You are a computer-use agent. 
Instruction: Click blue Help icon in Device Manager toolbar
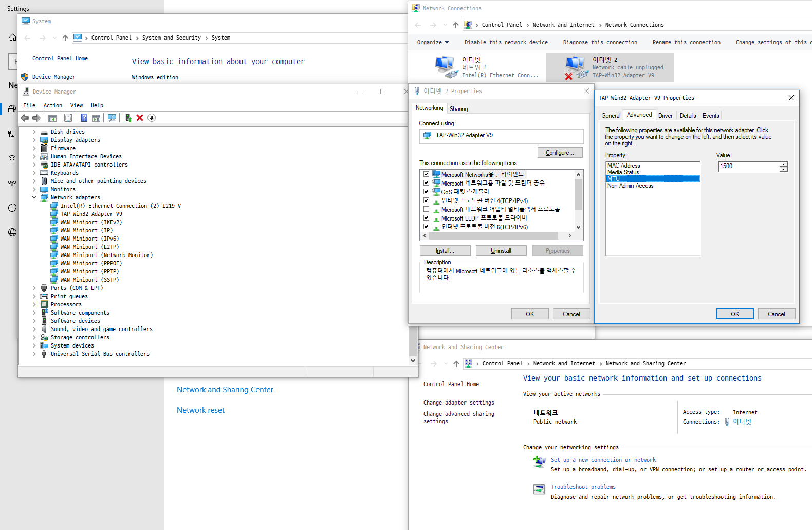coord(84,118)
